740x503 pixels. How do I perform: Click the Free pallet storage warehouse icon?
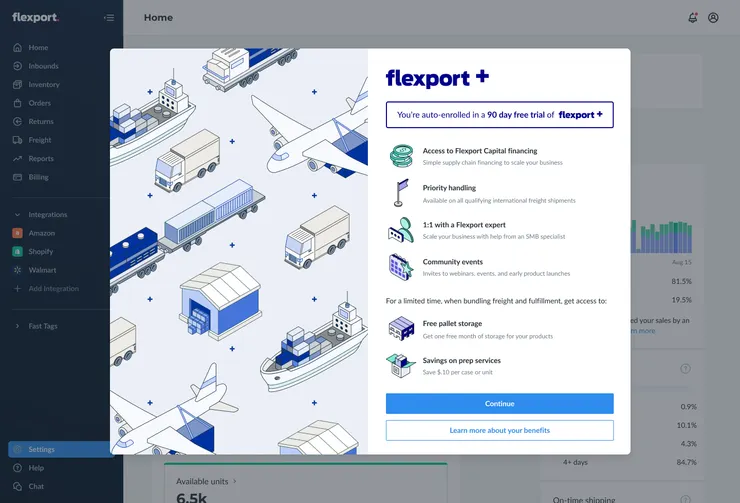(401, 328)
